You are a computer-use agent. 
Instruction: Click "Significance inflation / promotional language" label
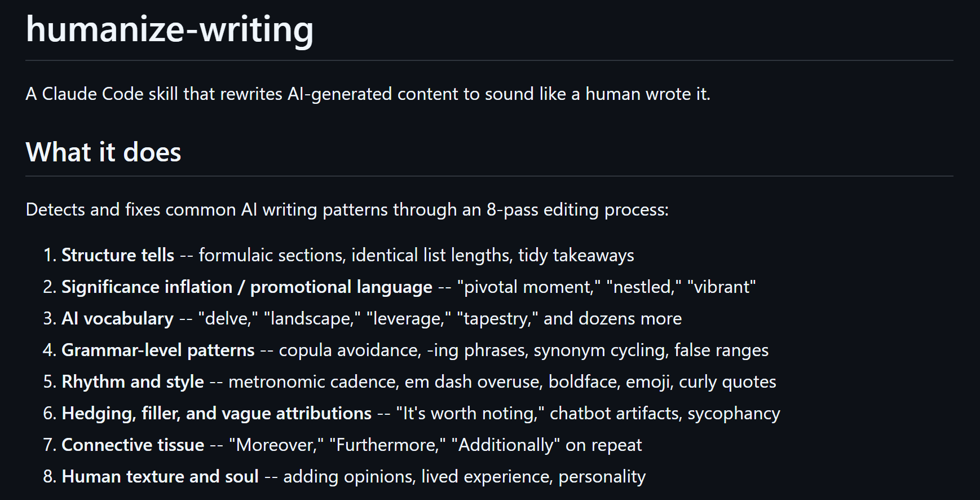[247, 287]
